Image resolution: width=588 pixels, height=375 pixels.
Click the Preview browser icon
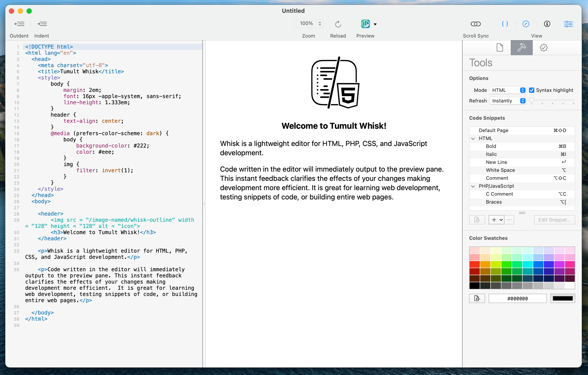tap(365, 24)
